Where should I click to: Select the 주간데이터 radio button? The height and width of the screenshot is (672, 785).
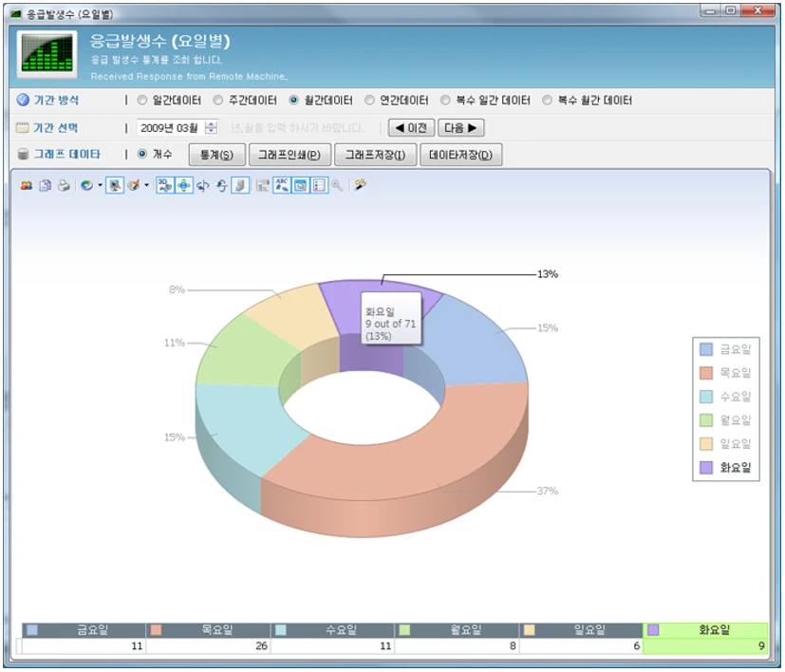pyautogui.click(x=218, y=101)
